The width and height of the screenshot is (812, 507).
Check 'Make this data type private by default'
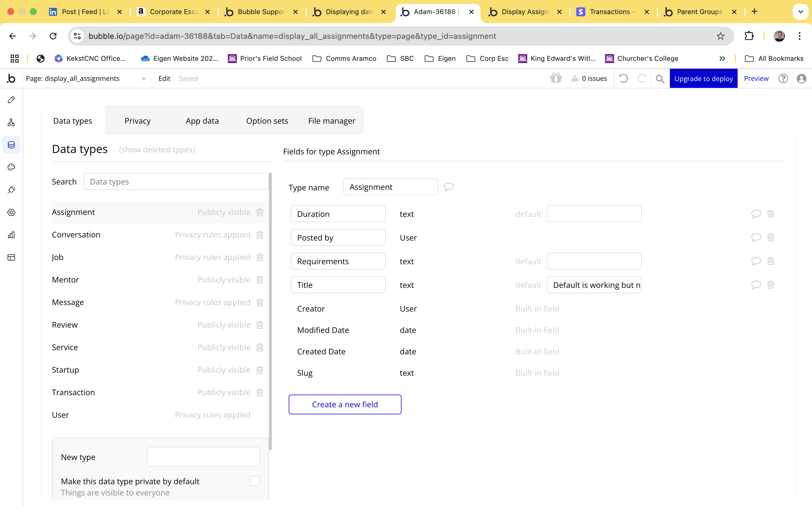255,481
